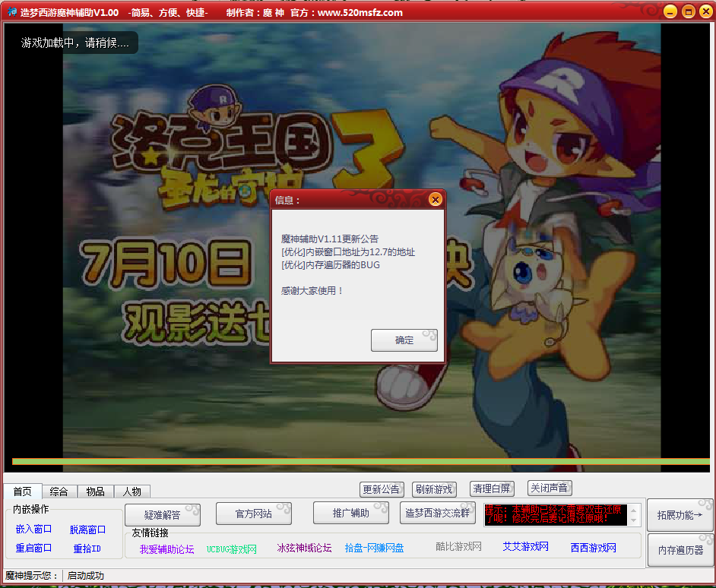Open the 西西游戏网 link
This screenshot has width=716, height=588.
593,548
